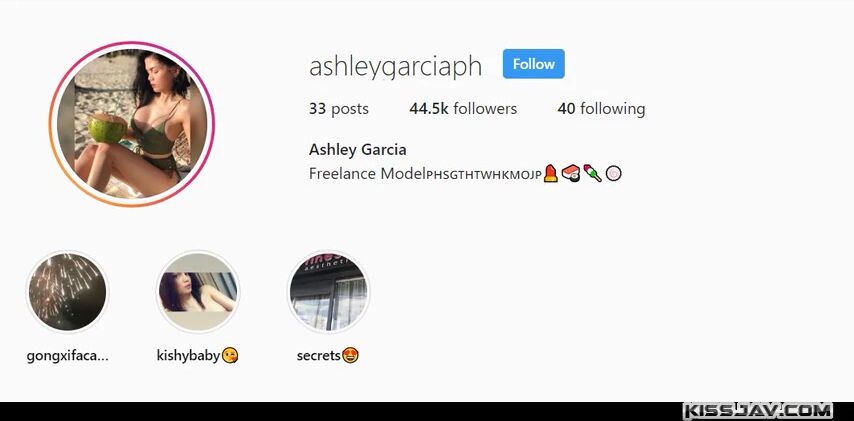
Task: Open the secrets story highlight
Action: (328, 291)
